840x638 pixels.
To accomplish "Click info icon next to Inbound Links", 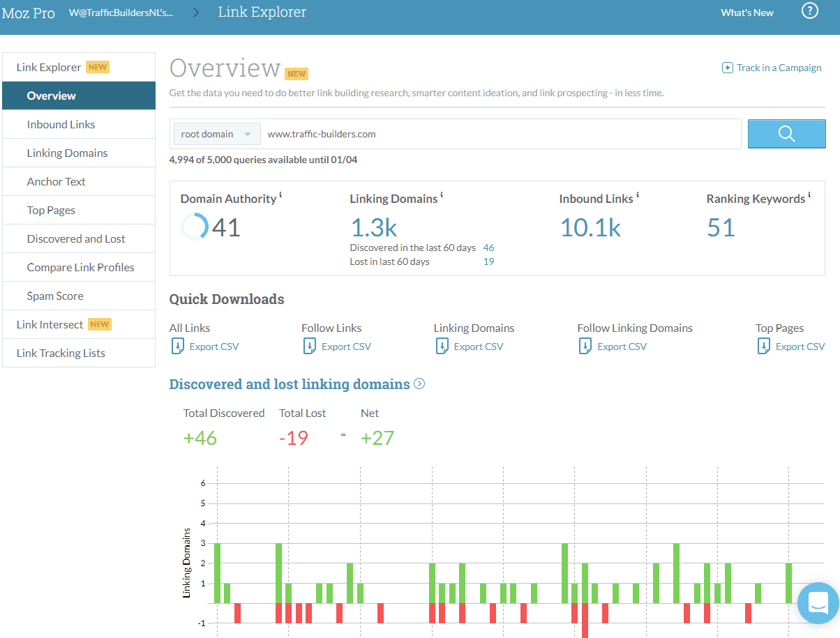I will coord(638,195).
